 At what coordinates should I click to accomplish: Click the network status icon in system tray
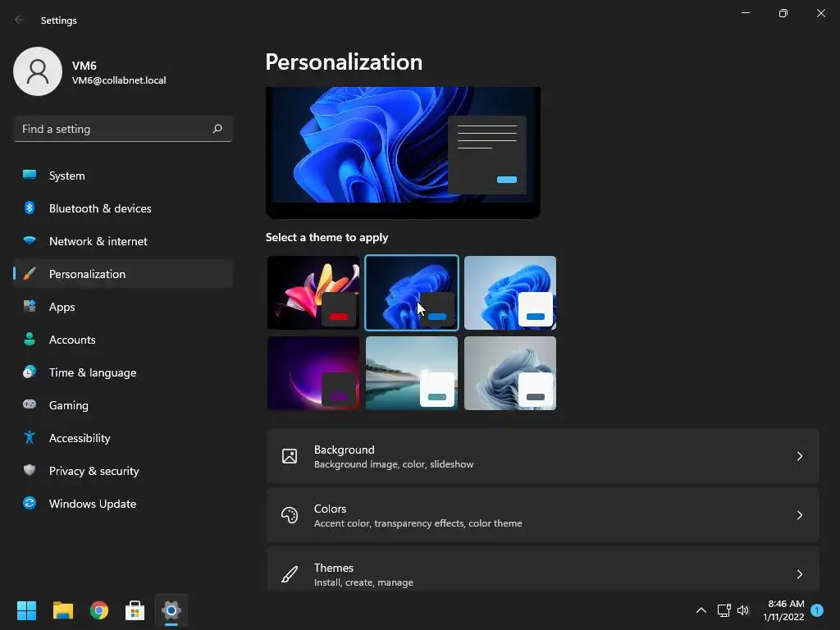coord(724,610)
